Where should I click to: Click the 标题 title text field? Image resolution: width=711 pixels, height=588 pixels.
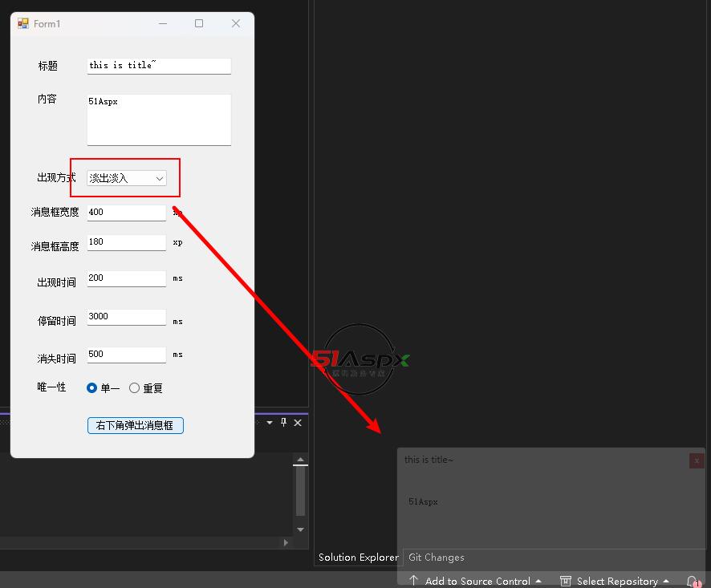coord(159,67)
